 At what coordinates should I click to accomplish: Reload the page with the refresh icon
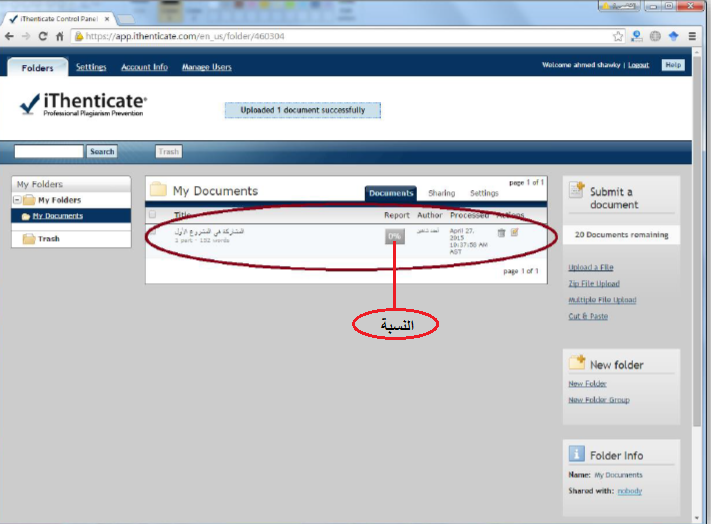pos(43,36)
